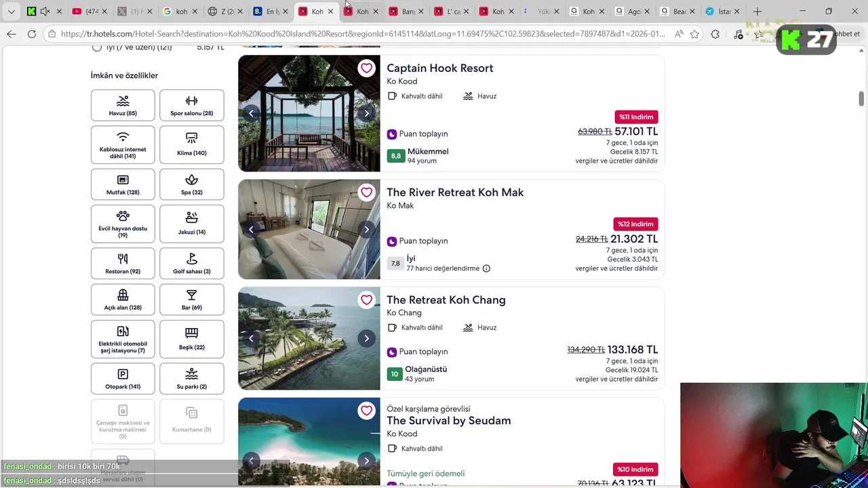The width and height of the screenshot is (868, 488).
Task: Enable Klima (140) filter
Action: click(192, 145)
